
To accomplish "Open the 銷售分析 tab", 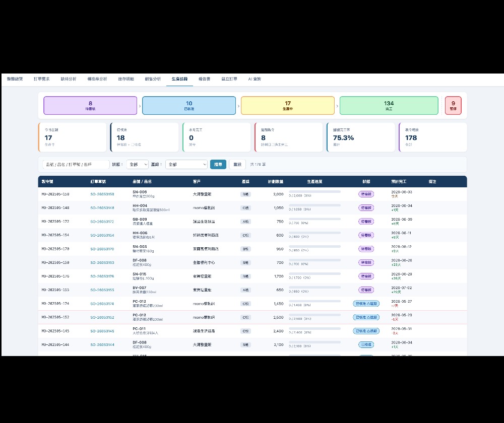I will pyautogui.click(x=153, y=79).
